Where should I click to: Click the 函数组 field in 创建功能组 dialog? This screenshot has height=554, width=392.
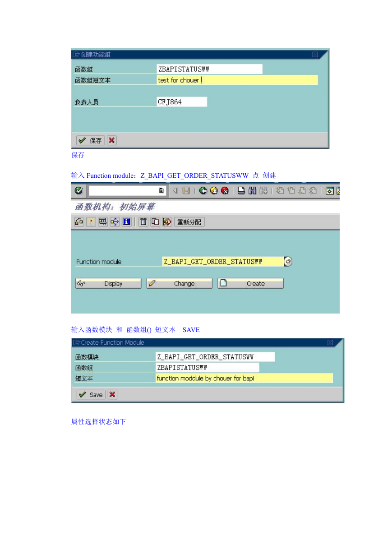tap(209, 69)
